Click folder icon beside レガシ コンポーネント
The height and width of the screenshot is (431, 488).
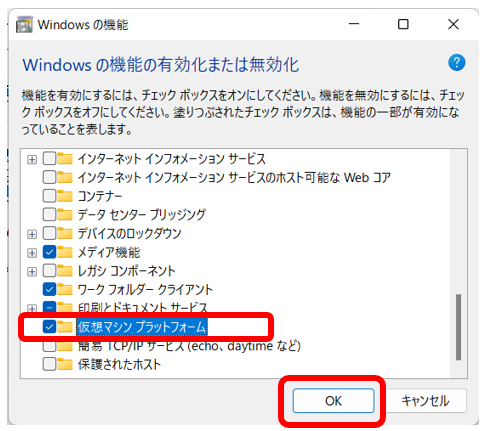click(x=65, y=270)
